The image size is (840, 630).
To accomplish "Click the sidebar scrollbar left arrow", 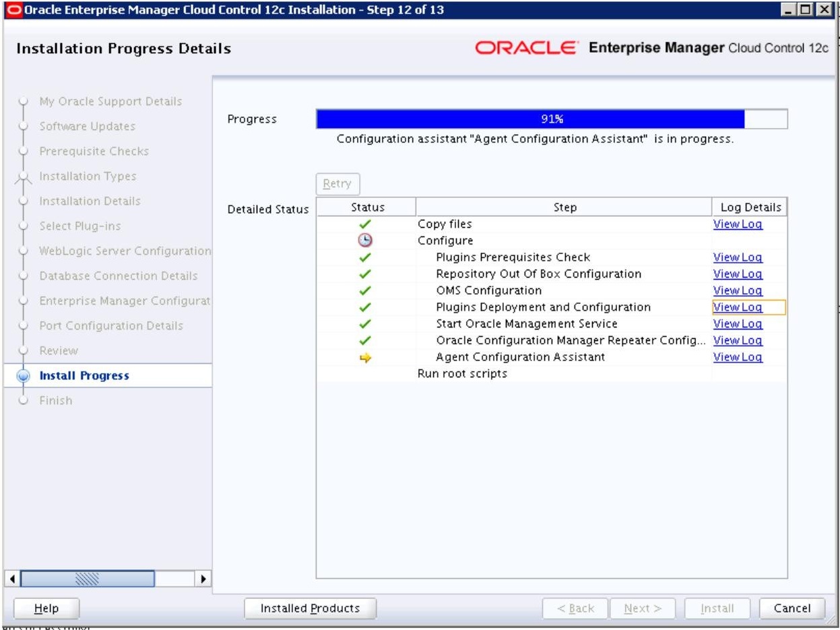I will point(11,579).
